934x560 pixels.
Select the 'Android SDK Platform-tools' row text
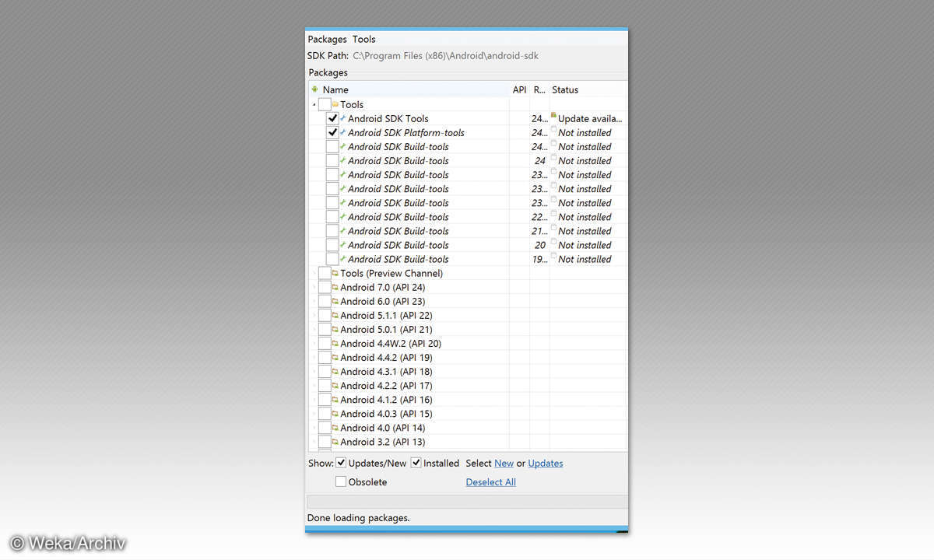(406, 132)
